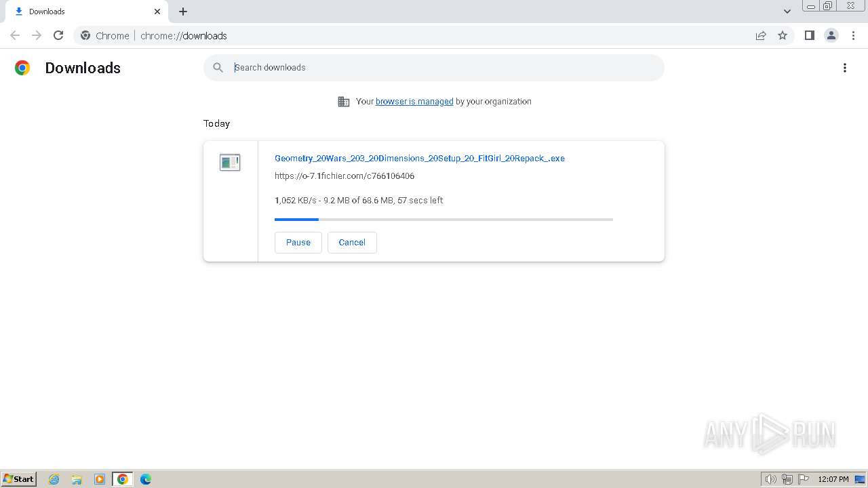
Task: Open a new browser tab
Action: click(183, 12)
